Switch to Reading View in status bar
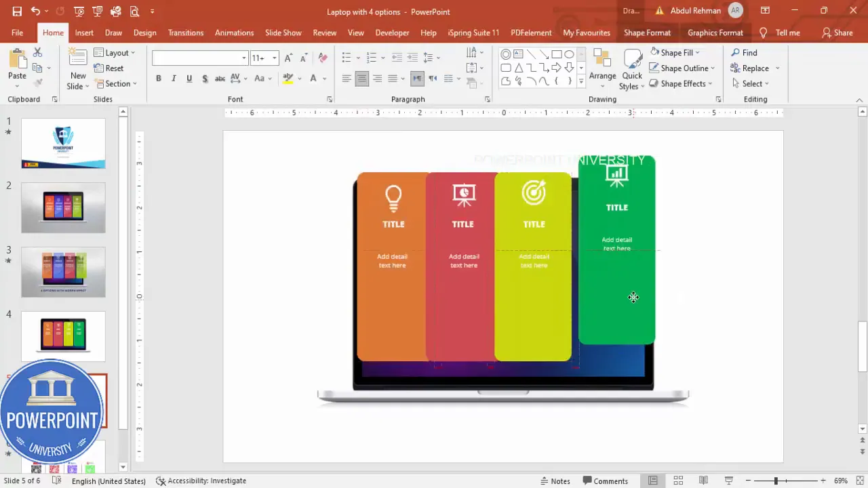Image resolution: width=868 pixels, height=488 pixels. pos(703,481)
